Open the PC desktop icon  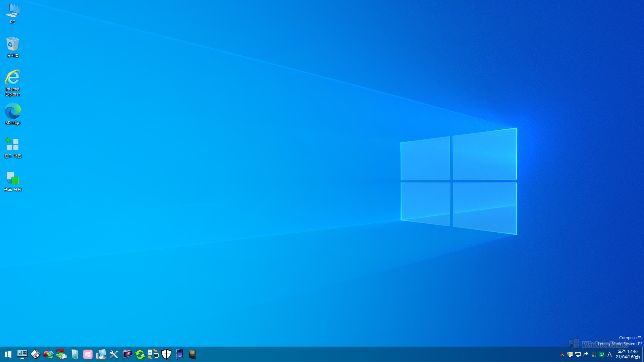pyautogui.click(x=13, y=14)
